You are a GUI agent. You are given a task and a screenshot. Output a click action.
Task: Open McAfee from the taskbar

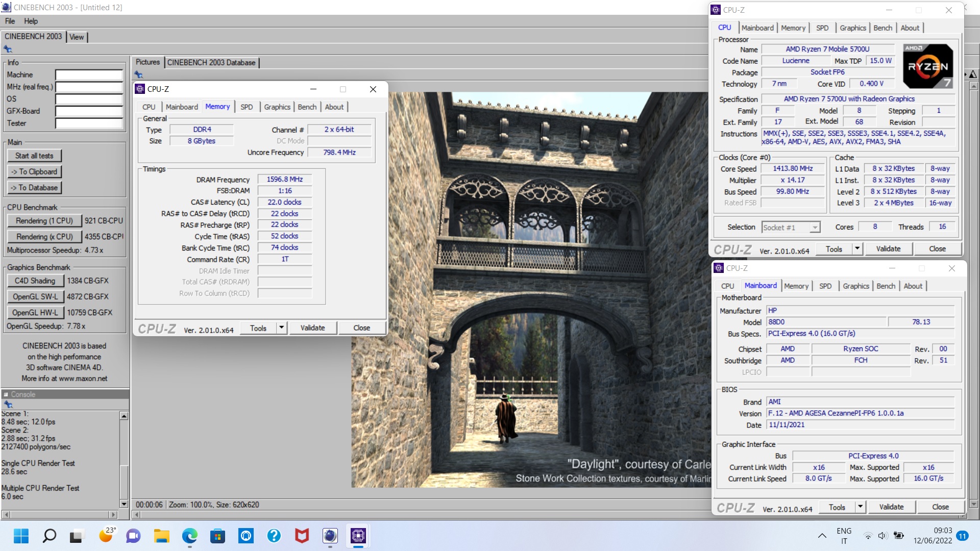point(302,536)
